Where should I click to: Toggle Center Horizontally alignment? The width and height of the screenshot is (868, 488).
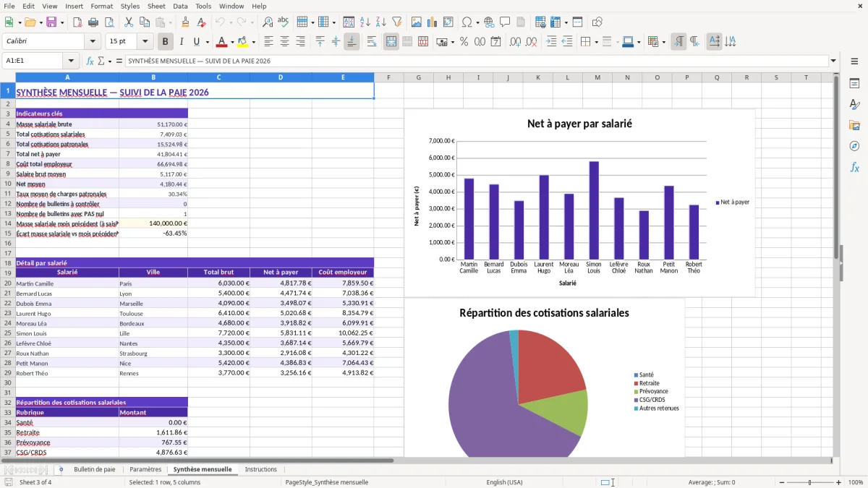point(284,42)
